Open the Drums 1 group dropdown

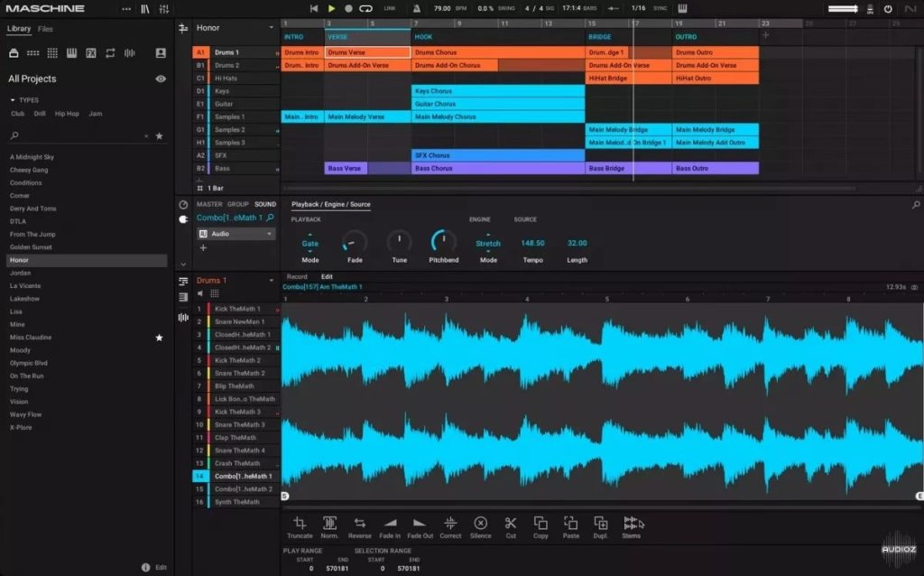(x=272, y=281)
